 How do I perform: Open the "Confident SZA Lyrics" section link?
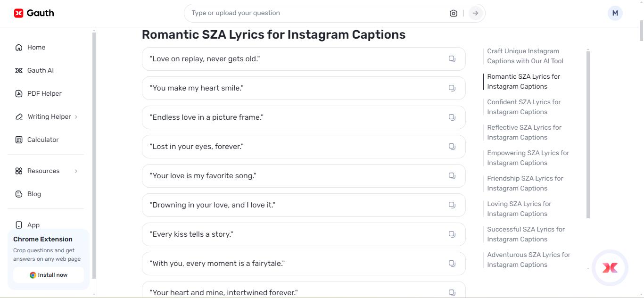click(524, 107)
